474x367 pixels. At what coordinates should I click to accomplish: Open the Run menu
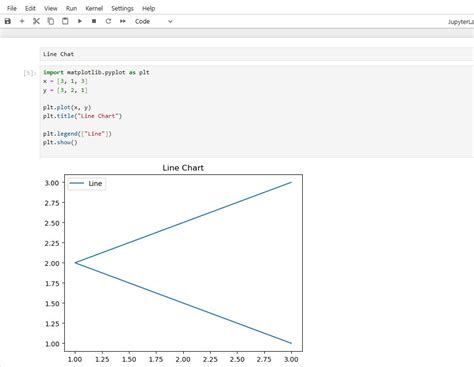[x=71, y=8]
